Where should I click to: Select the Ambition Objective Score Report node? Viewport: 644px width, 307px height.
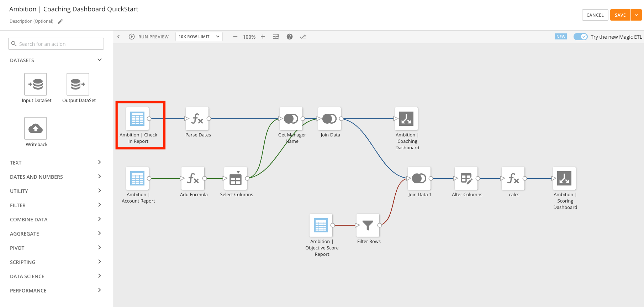[x=321, y=225]
